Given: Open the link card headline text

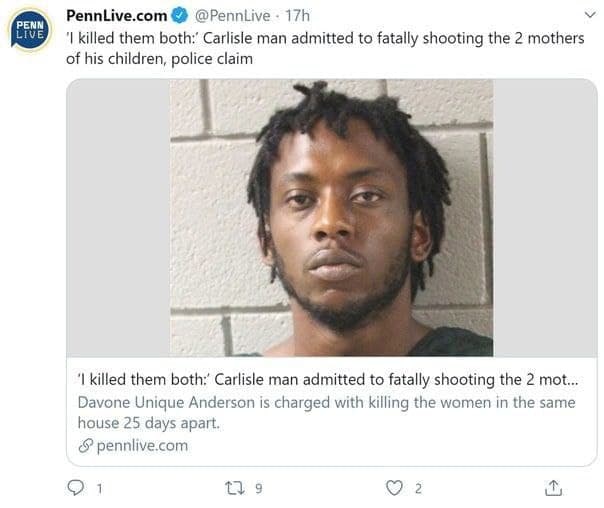Looking at the screenshot, I should tap(328, 380).
